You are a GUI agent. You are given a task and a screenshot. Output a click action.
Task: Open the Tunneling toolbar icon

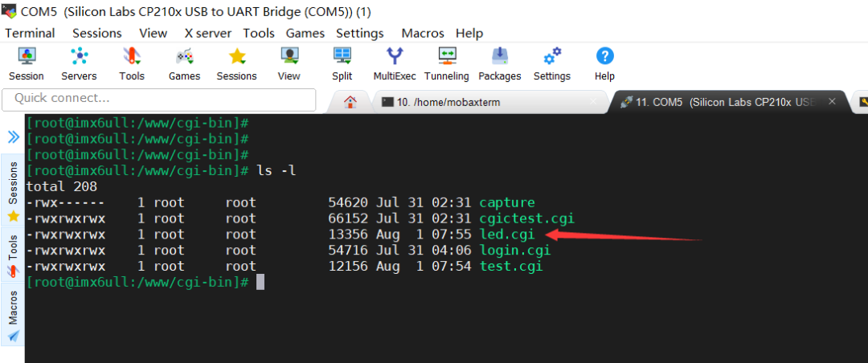pos(447,57)
